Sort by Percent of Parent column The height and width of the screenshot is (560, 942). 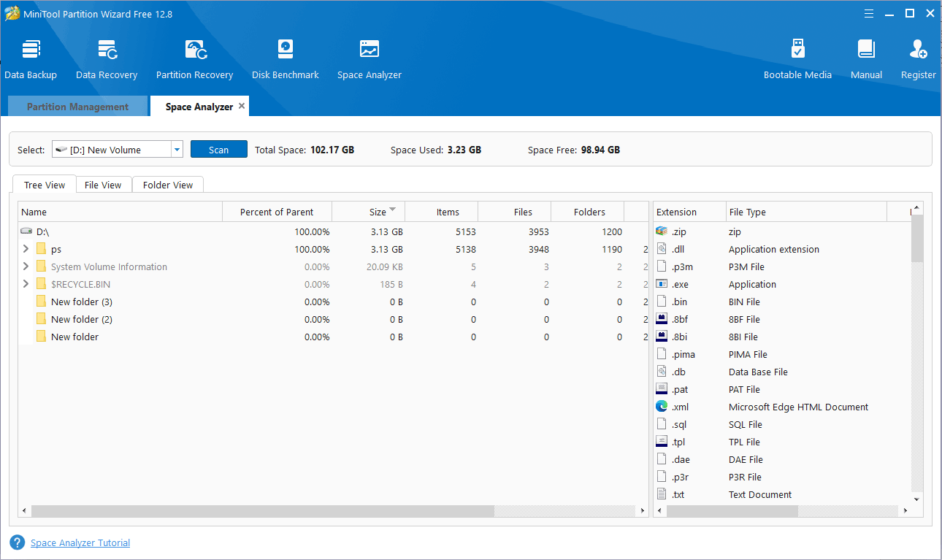click(x=277, y=212)
